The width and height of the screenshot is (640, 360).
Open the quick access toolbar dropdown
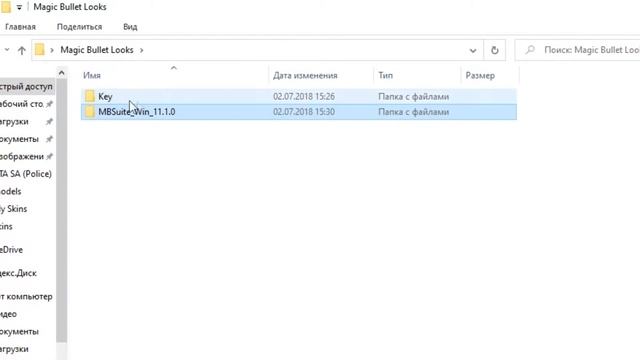pyautogui.click(x=19, y=7)
